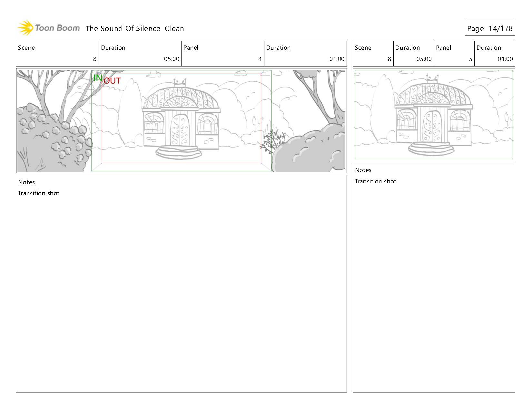Click the 'Page 14/178' page indicator

pyautogui.click(x=490, y=28)
